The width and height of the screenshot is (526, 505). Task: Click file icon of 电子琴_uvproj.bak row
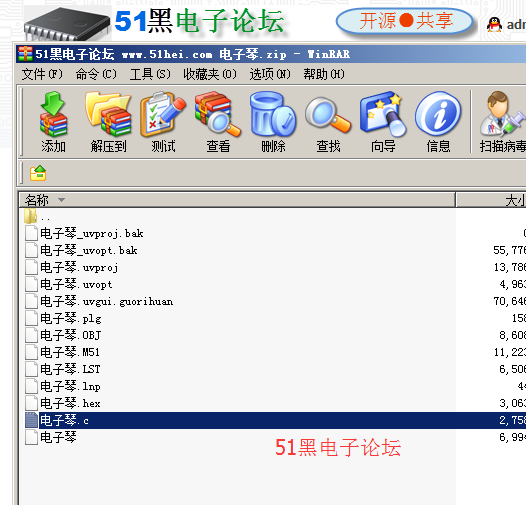click(x=32, y=233)
